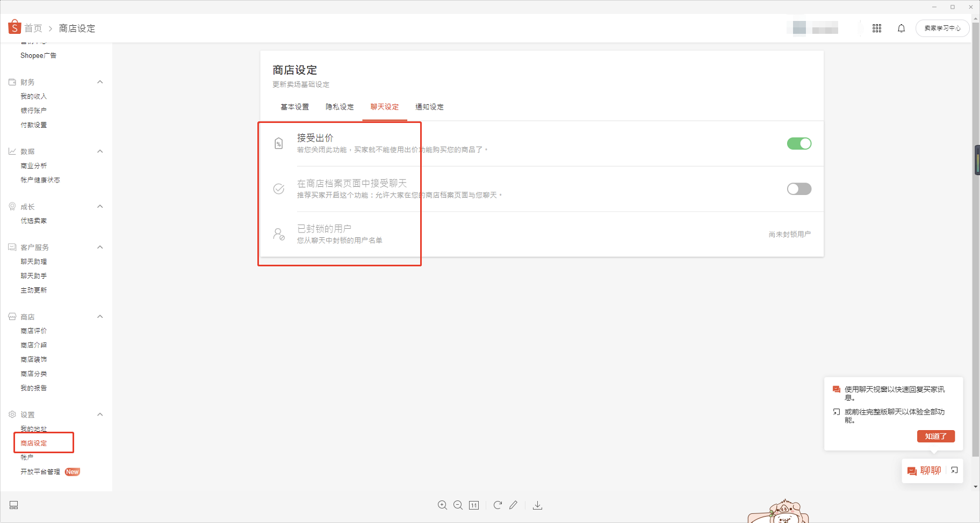The image size is (980, 523).
Task: Open 我的报告 in the sidebar
Action: [33, 388]
